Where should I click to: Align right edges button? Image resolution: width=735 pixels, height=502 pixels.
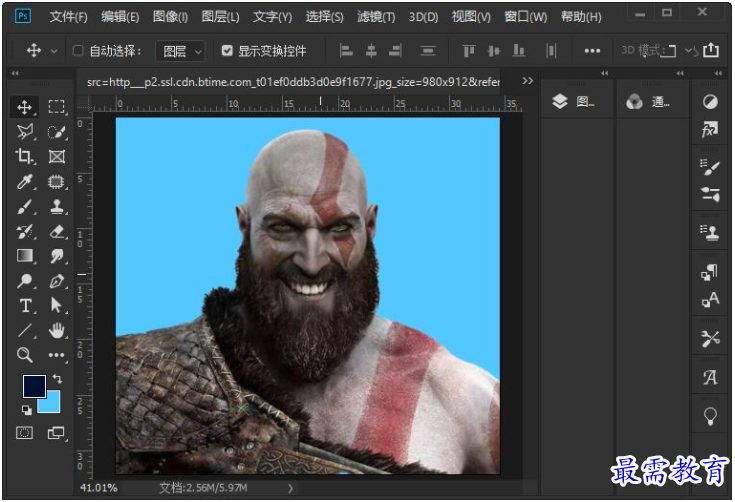(396, 50)
